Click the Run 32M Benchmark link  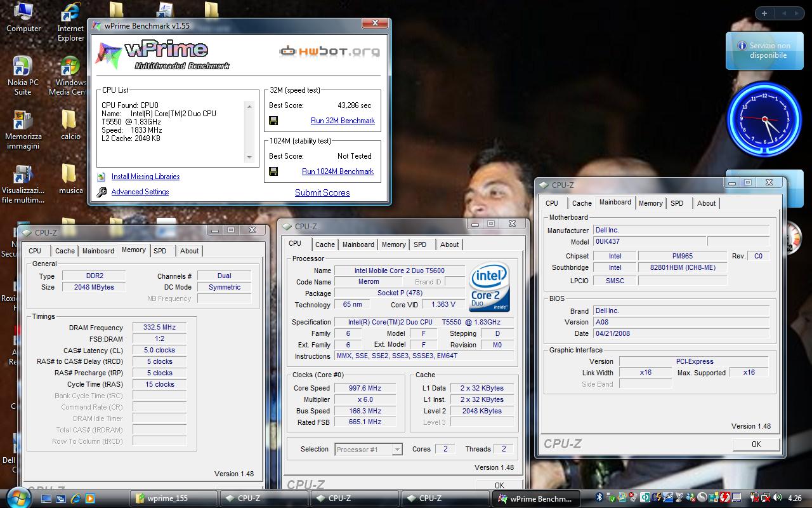(343, 121)
